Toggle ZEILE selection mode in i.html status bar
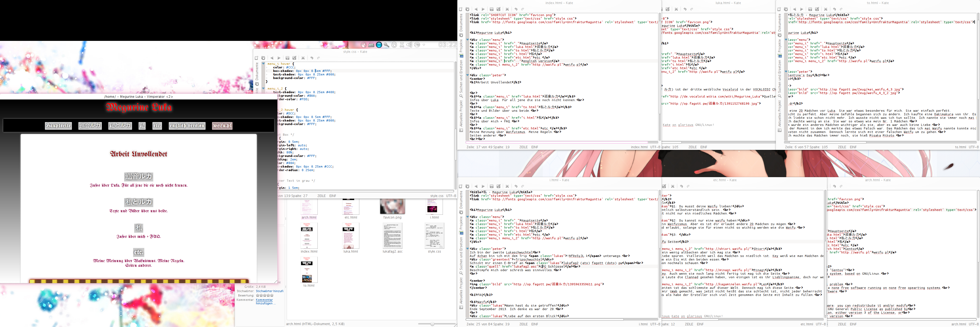This screenshot has height=327, width=980. pos(523,324)
